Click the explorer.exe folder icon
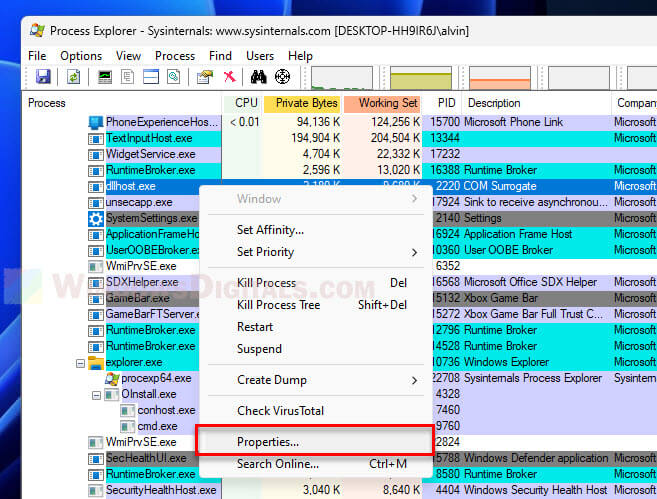The width and height of the screenshot is (657, 499). (96, 363)
